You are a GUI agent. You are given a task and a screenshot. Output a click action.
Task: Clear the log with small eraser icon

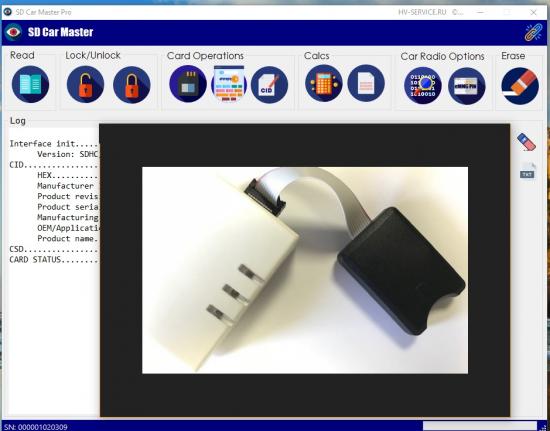(526, 142)
